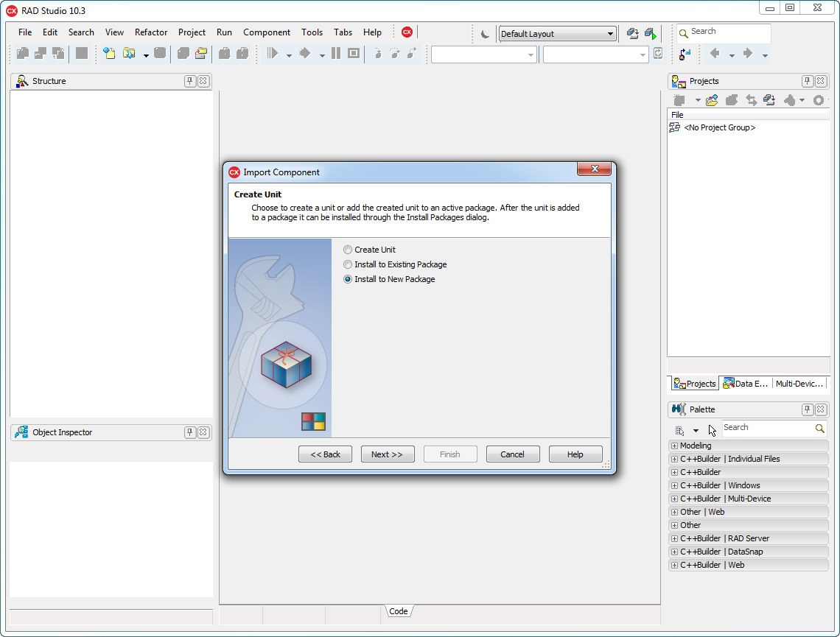Close the Structure panel
The width and height of the screenshot is (840, 637).
point(203,81)
